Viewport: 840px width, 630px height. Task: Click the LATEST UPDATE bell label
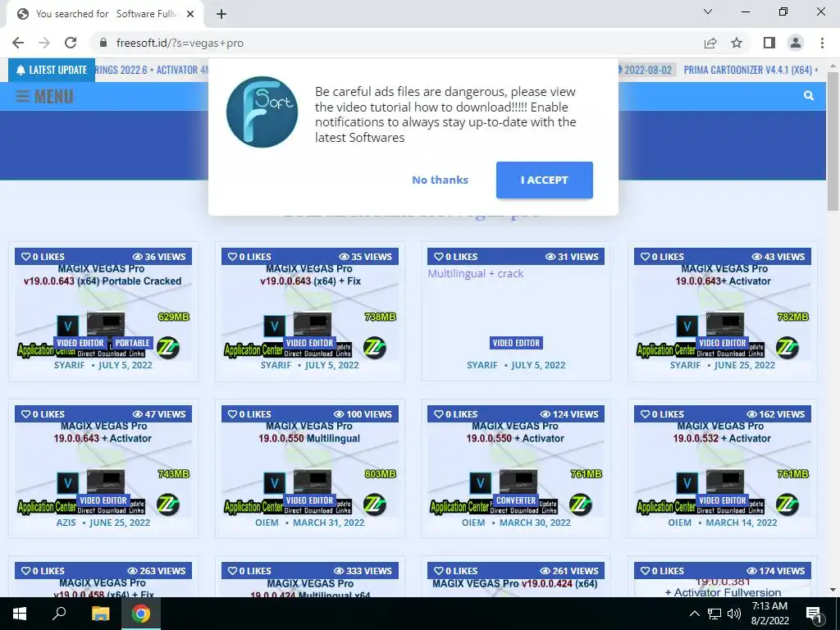point(52,71)
